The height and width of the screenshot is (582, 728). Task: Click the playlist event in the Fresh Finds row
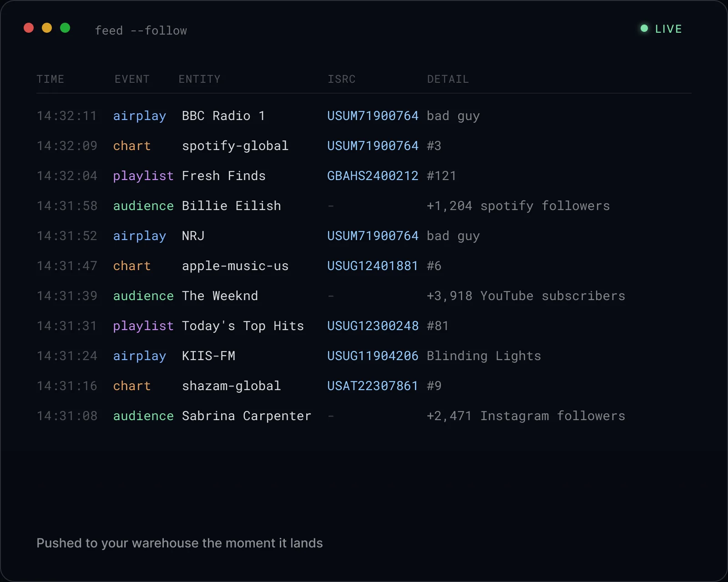tap(143, 176)
